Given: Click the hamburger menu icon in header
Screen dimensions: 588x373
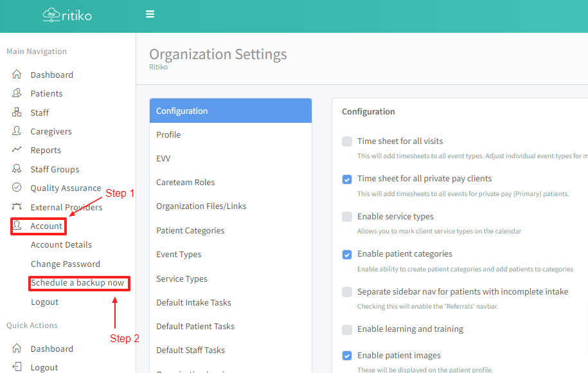Looking at the screenshot, I should click(x=150, y=14).
